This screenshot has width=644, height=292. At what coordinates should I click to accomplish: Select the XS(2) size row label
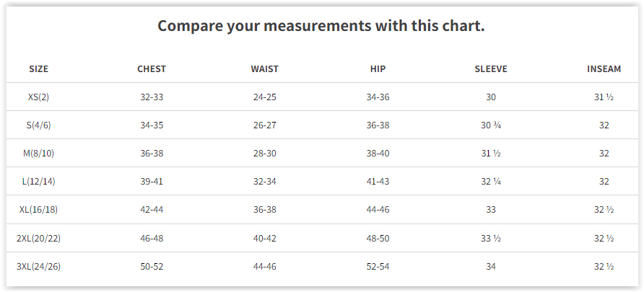click(38, 97)
